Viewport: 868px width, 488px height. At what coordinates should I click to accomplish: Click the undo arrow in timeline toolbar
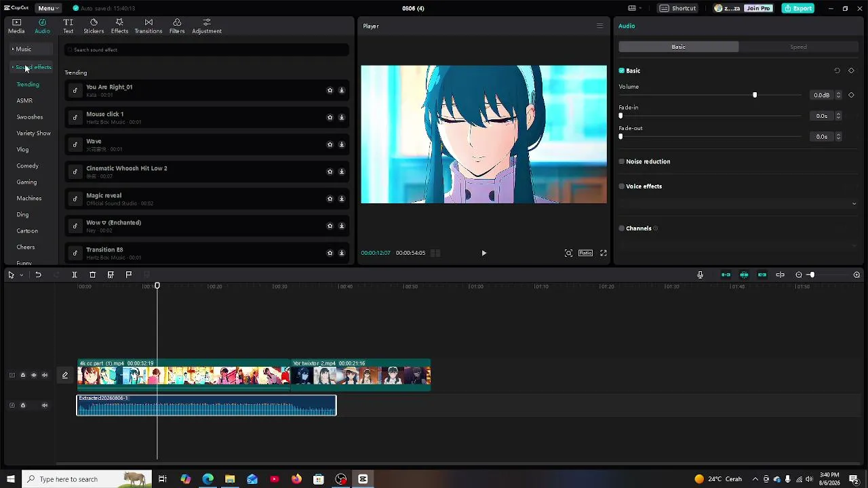click(x=38, y=274)
